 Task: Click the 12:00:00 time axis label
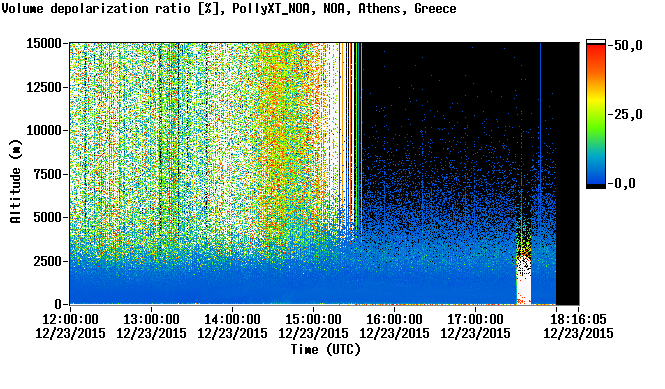[x=70, y=319]
